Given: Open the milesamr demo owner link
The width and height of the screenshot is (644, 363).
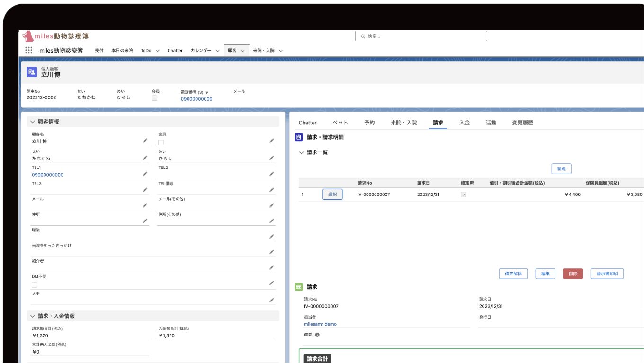Looking at the screenshot, I should [x=320, y=324].
